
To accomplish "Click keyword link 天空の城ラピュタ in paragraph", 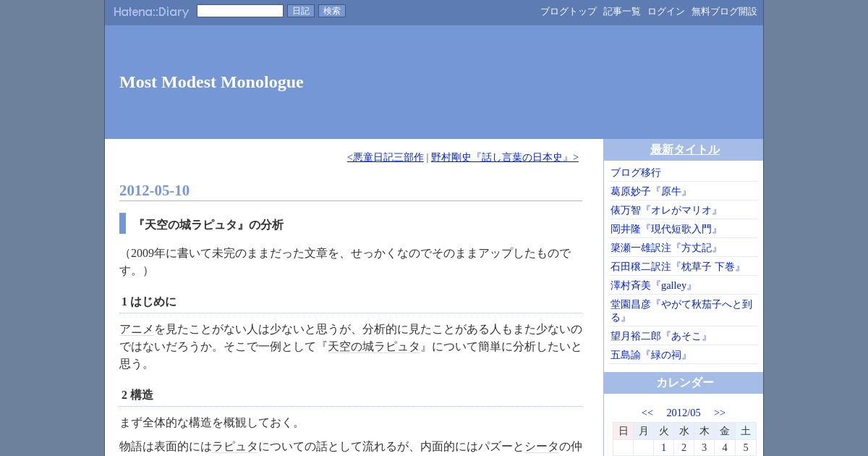I will coord(374,347).
